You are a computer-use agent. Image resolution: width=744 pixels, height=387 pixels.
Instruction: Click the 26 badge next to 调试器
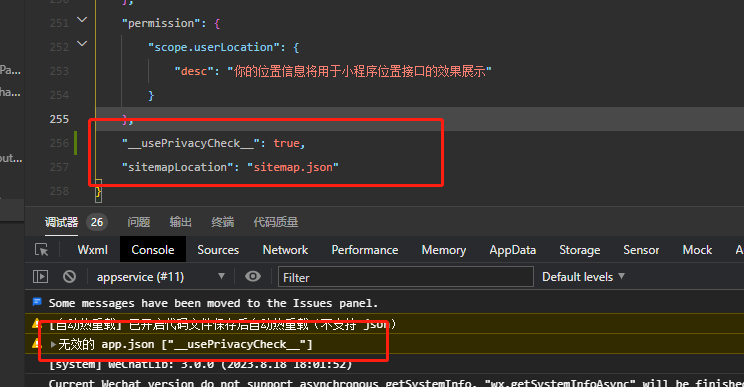(x=97, y=222)
